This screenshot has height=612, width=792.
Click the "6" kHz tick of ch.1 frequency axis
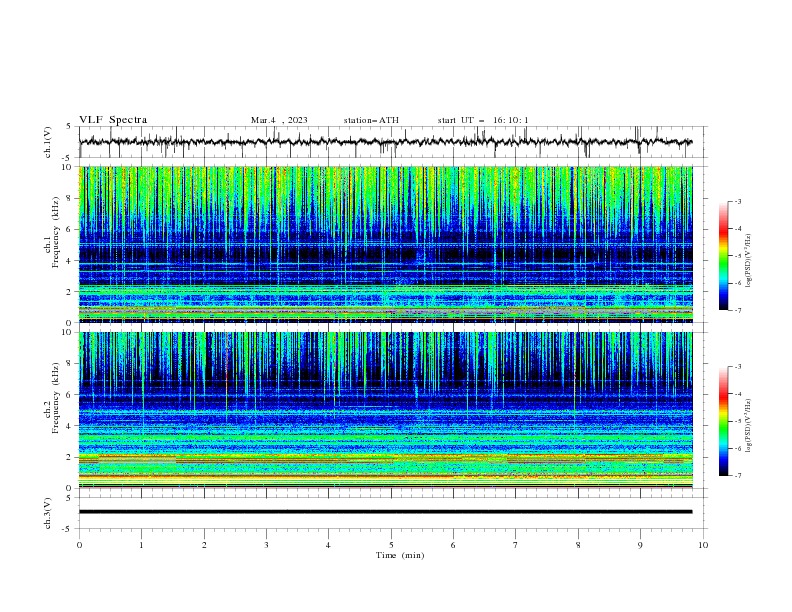pyautogui.click(x=69, y=229)
